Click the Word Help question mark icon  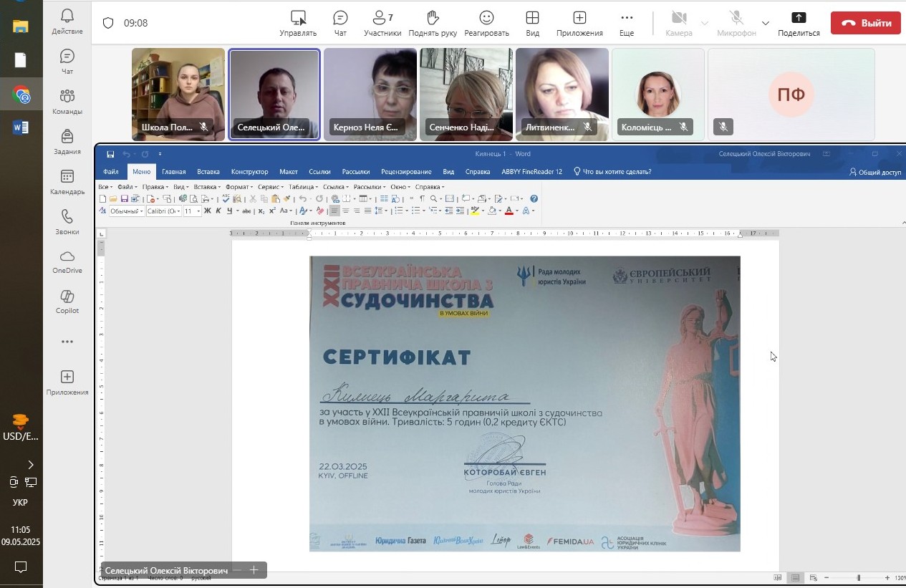534,198
